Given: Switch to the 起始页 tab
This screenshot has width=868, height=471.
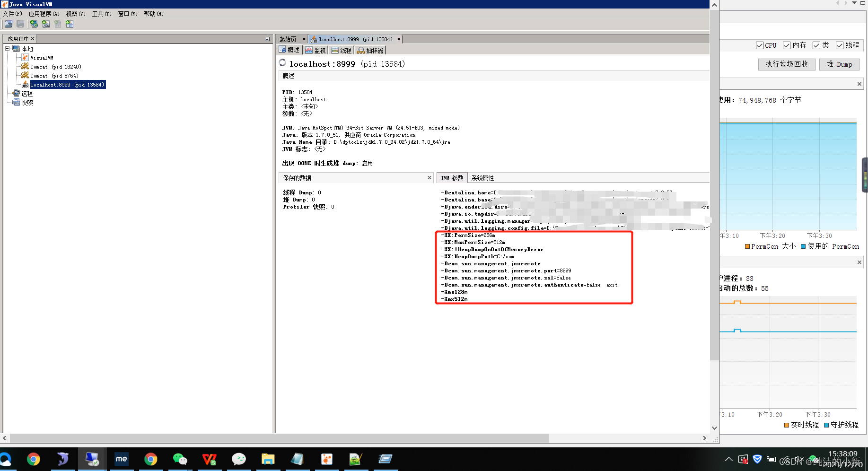Looking at the screenshot, I should pos(288,39).
